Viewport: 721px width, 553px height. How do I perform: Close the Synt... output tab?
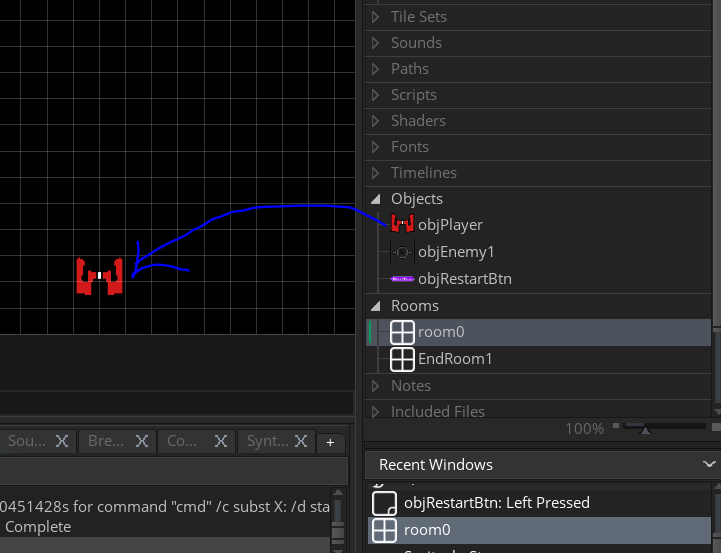301,441
